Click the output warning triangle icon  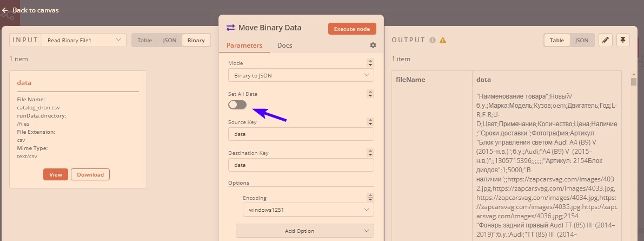443,40
